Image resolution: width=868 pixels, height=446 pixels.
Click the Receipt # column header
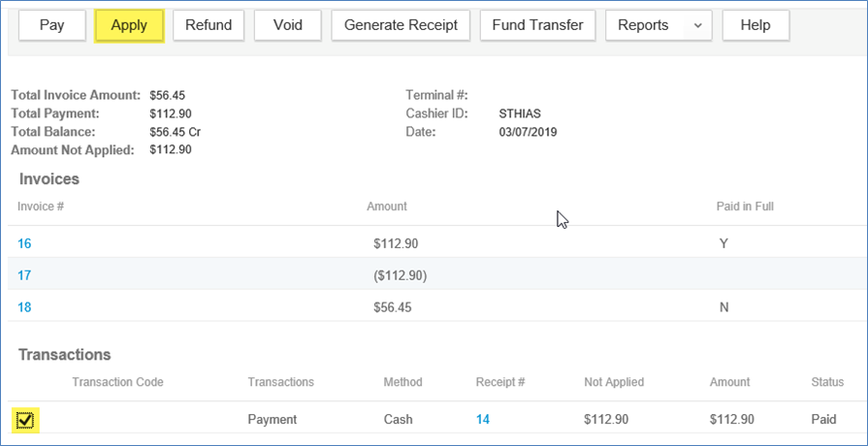pos(501,382)
